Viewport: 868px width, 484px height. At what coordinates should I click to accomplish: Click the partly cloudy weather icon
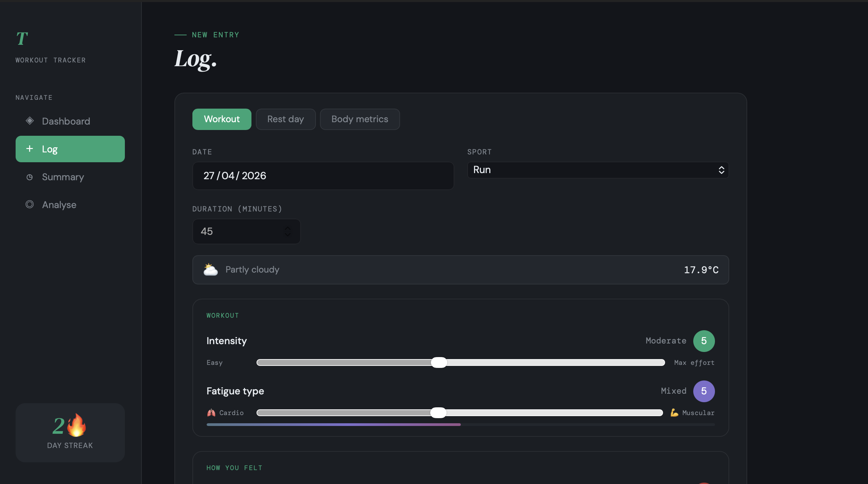click(210, 270)
